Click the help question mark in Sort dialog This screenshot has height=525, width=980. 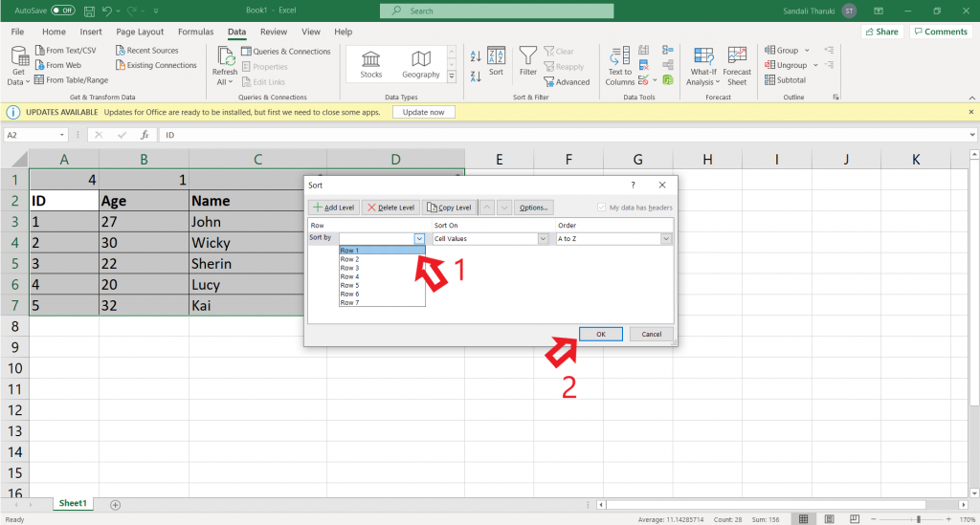click(634, 185)
